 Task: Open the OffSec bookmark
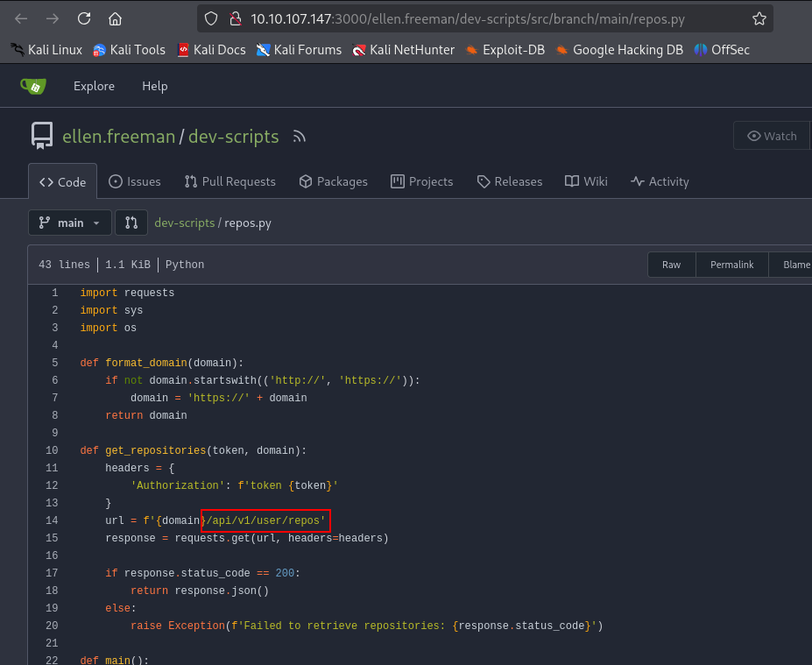(722, 50)
